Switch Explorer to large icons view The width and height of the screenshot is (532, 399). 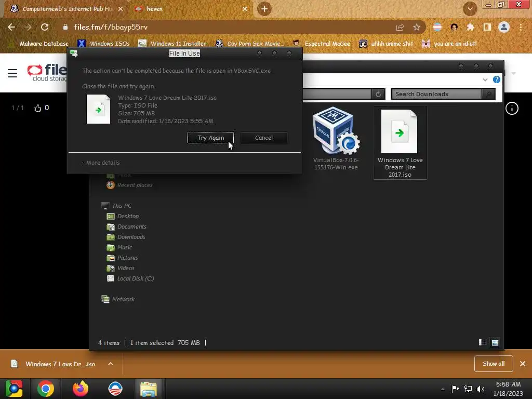(x=495, y=342)
